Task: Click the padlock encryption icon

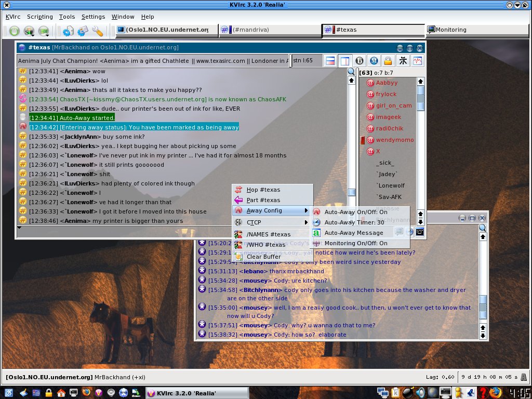Action: click(x=388, y=61)
